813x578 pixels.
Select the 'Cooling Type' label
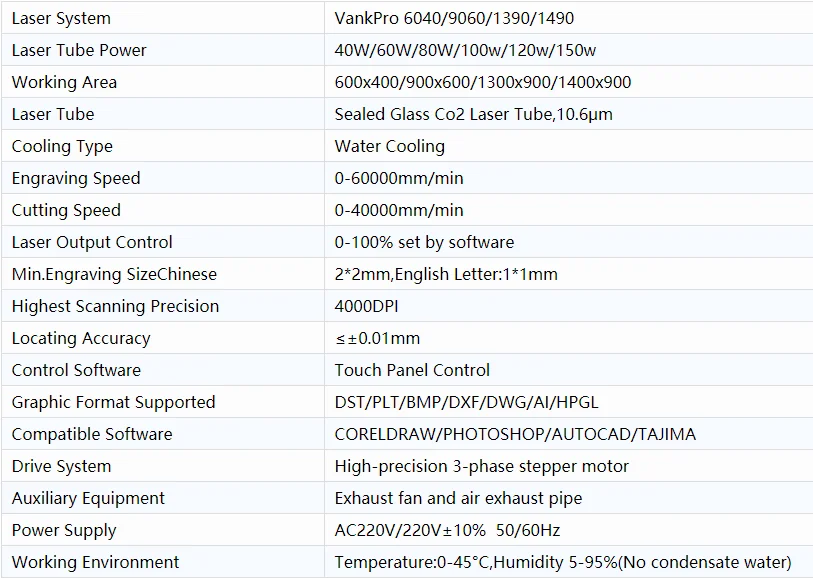pyautogui.click(x=62, y=146)
